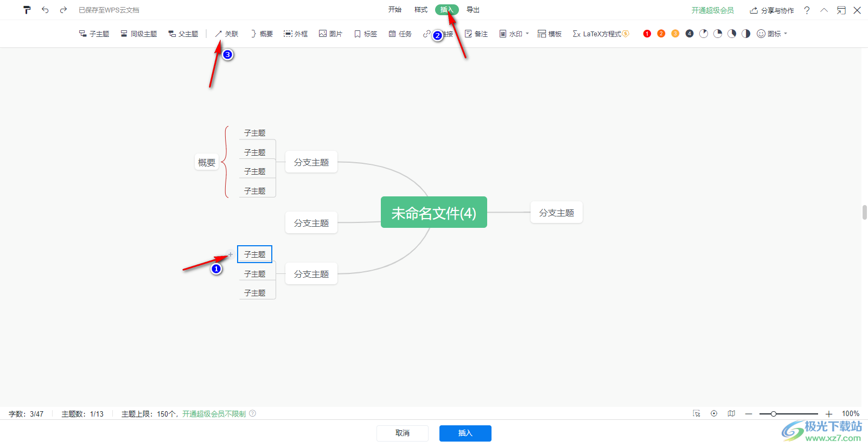The width and height of the screenshot is (868, 447).
Task: Add a 概要 summary from toolbar
Action: click(x=261, y=34)
